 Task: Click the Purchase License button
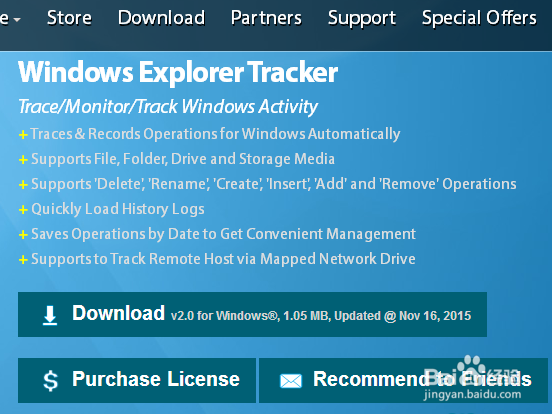point(137,380)
